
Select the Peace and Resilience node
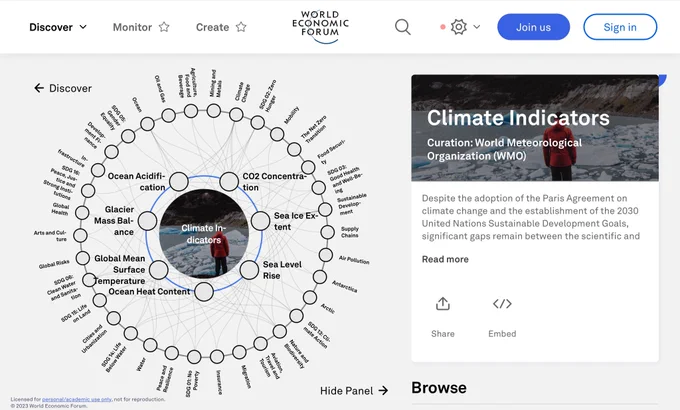(x=172, y=353)
